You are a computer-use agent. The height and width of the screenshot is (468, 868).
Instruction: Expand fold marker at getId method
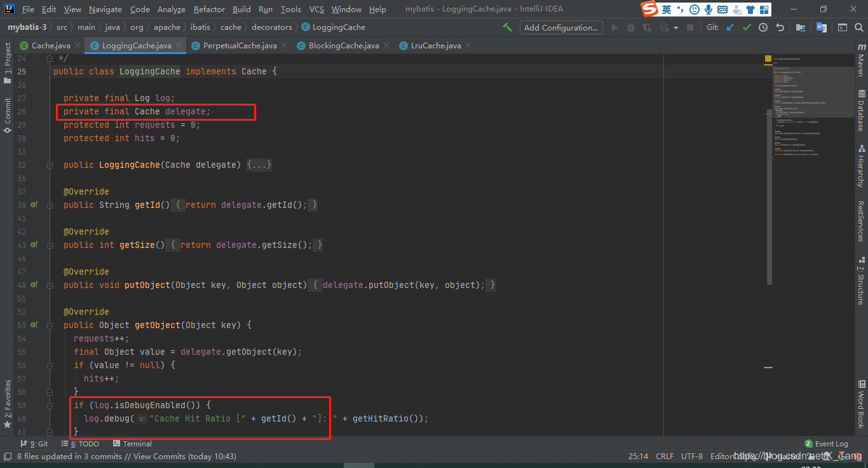(50, 205)
